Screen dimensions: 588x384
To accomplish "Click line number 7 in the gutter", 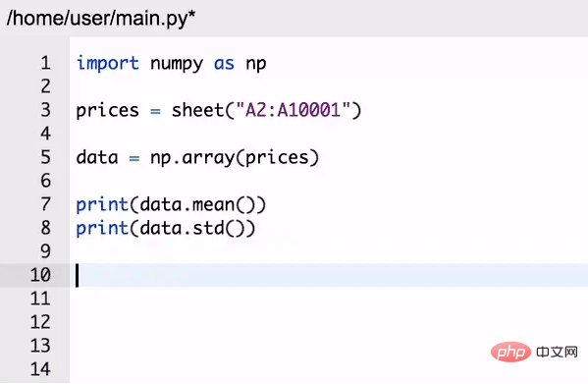I will click(x=46, y=204).
